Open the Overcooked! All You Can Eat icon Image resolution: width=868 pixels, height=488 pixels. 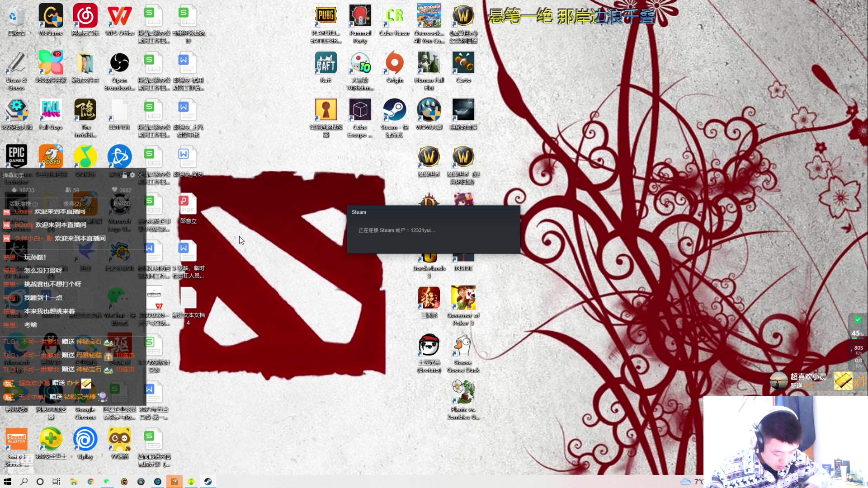(x=429, y=24)
